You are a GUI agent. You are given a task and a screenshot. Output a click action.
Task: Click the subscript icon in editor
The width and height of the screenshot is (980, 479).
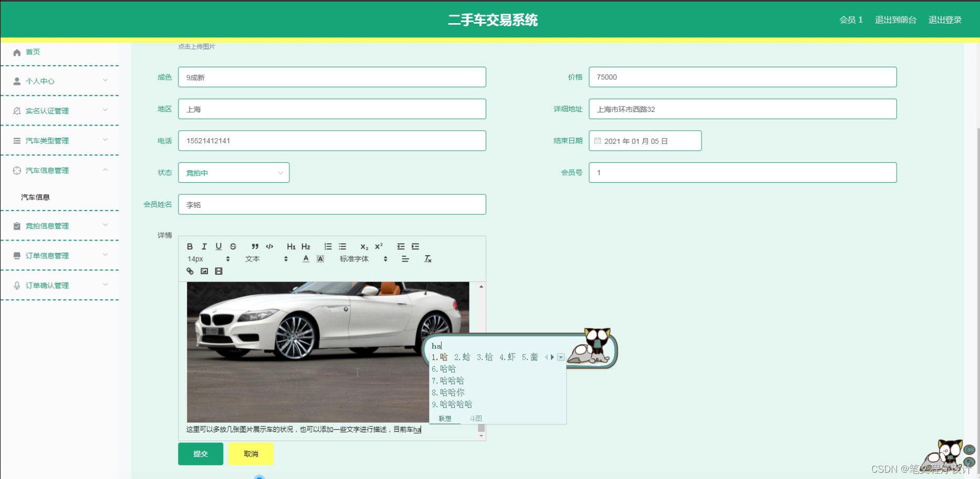364,246
